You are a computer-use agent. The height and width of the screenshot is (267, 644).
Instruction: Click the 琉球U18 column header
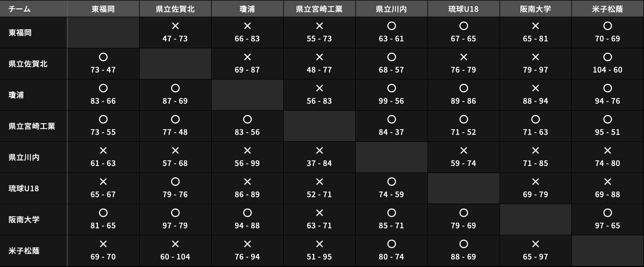[x=463, y=9]
